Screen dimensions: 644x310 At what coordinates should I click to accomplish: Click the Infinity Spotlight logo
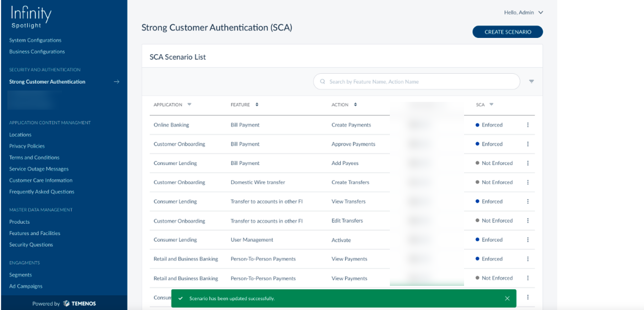(30, 17)
